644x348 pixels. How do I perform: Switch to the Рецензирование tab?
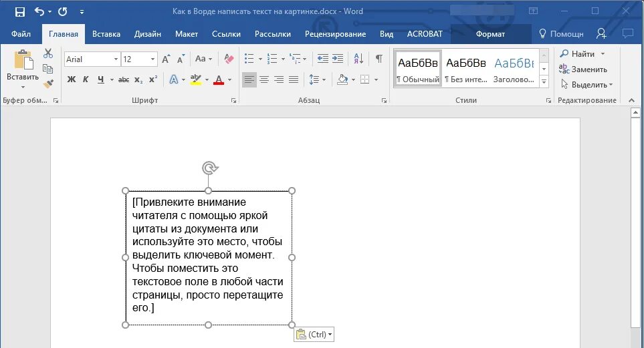coord(335,34)
